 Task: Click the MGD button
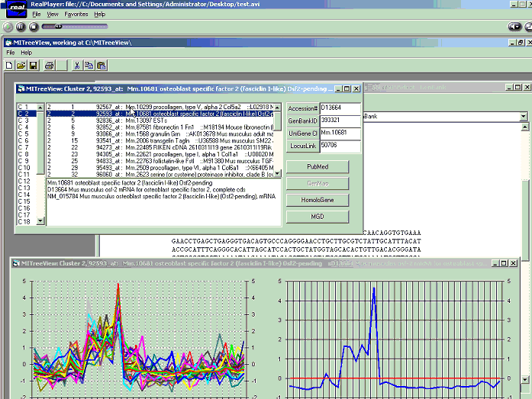tap(318, 217)
